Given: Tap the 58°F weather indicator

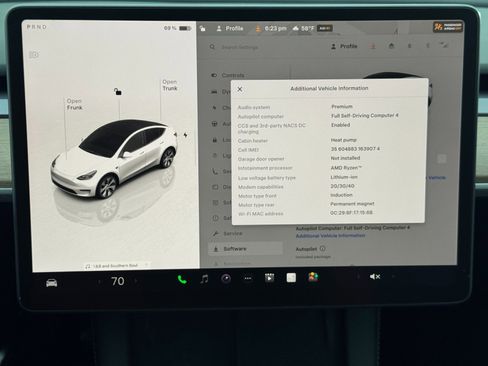Looking at the screenshot, I should 303,29.
